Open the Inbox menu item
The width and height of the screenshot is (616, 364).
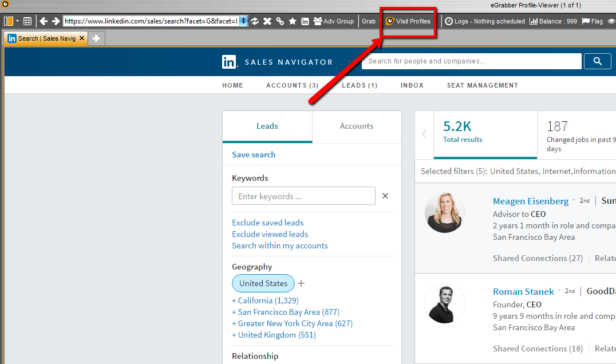click(x=412, y=85)
